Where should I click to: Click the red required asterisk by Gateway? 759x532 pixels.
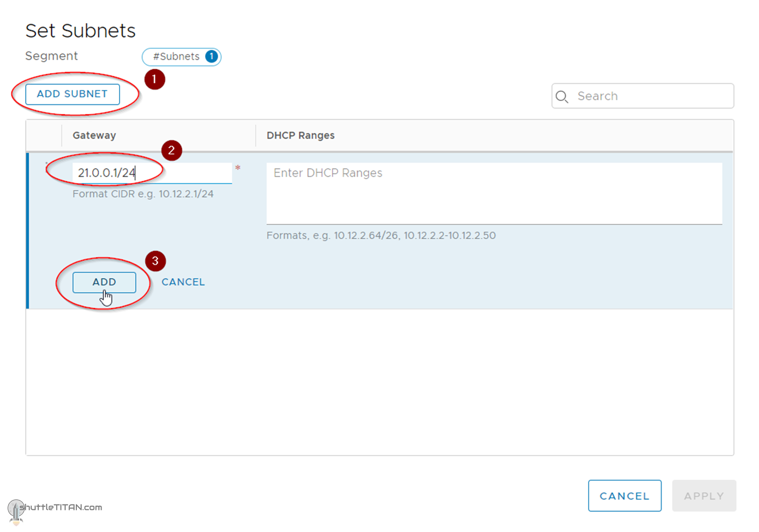click(x=238, y=168)
